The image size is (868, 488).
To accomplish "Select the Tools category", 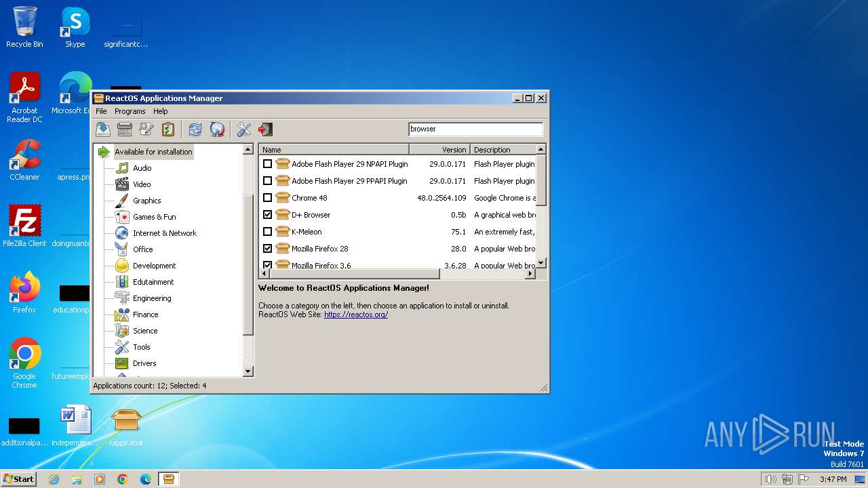I will pos(141,347).
